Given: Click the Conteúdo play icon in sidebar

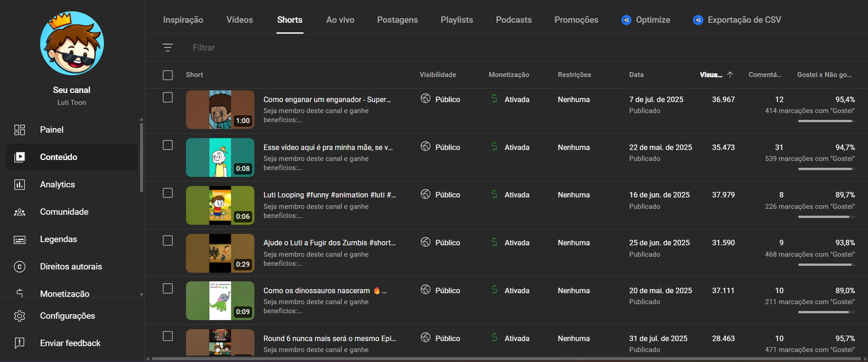Looking at the screenshot, I should coord(20,157).
